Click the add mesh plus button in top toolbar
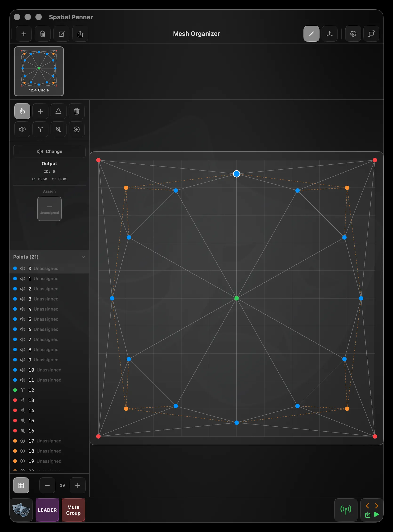Image resolution: width=393 pixels, height=532 pixels. click(x=24, y=34)
